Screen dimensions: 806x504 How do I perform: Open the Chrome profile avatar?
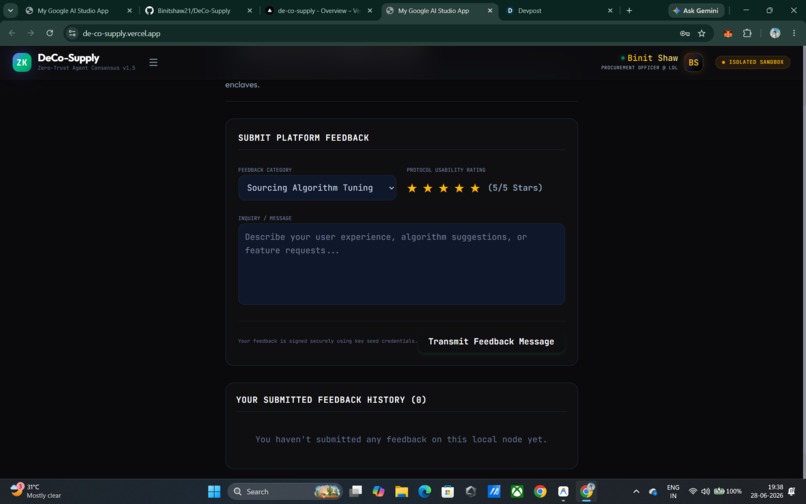(x=775, y=33)
